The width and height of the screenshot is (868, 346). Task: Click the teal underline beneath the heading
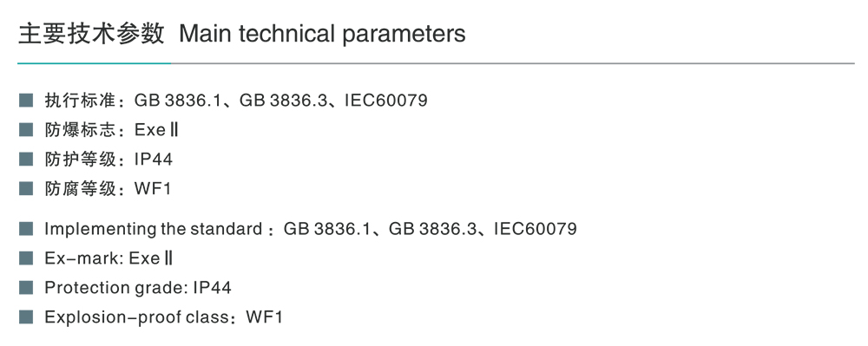click(x=94, y=63)
